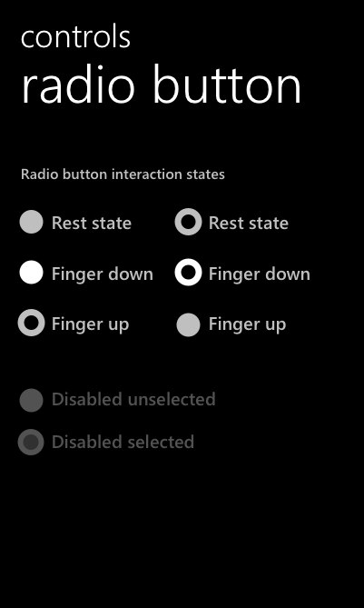364x608 pixels.
Task: Click the dimmed Disabled selected radio circle
Action: [x=31, y=442]
